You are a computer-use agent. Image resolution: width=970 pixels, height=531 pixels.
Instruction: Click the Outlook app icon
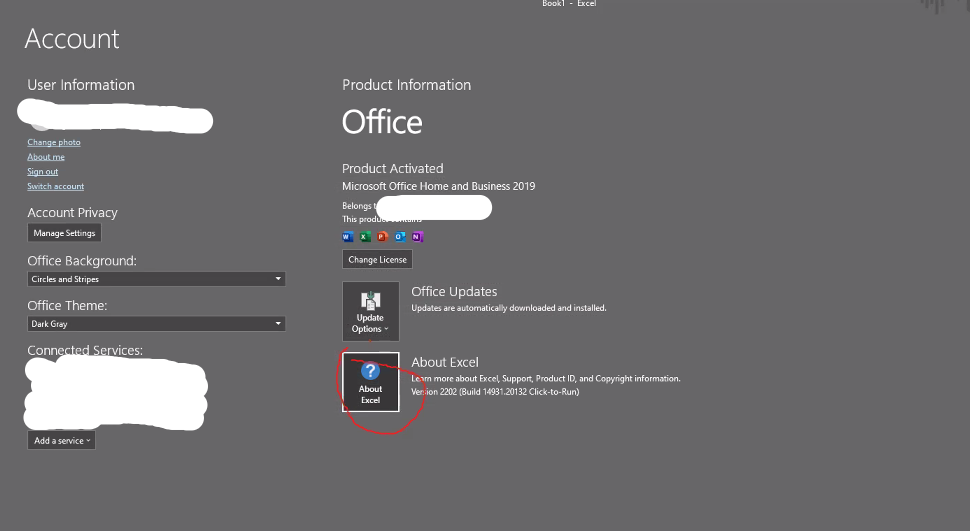click(400, 236)
